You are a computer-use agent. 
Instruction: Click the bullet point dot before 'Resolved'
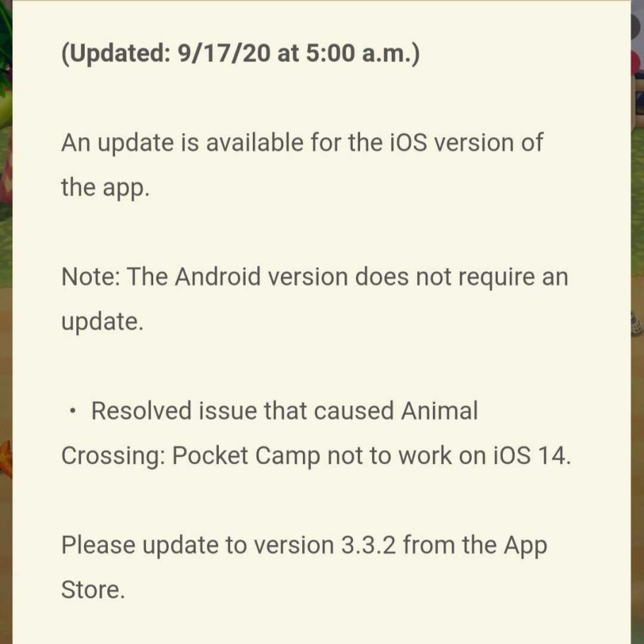coord(73,411)
